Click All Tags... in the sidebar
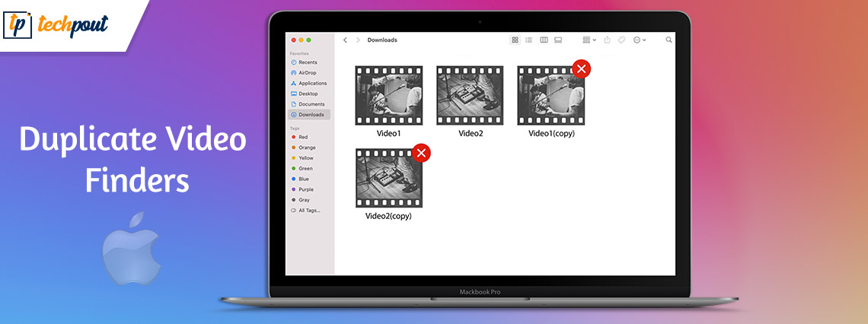The height and width of the screenshot is (324, 868). click(x=308, y=210)
